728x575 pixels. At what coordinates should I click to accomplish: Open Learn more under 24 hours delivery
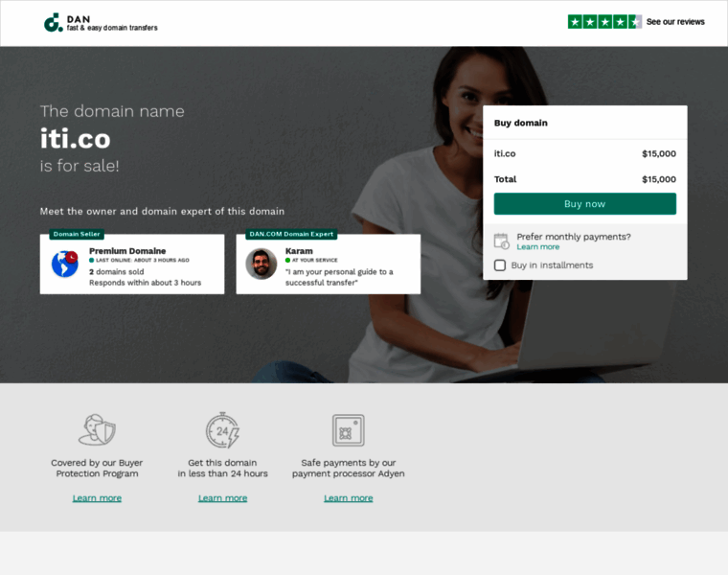click(x=222, y=498)
